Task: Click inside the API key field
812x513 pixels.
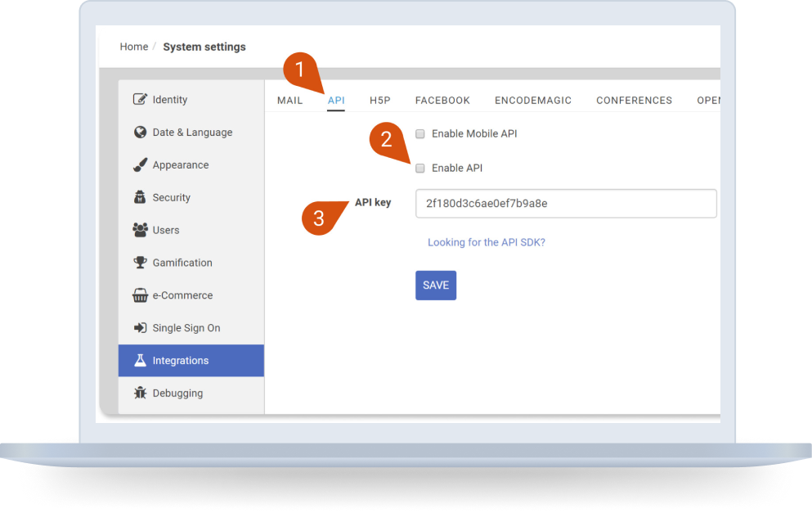Action: pyautogui.click(x=566, y=203)
